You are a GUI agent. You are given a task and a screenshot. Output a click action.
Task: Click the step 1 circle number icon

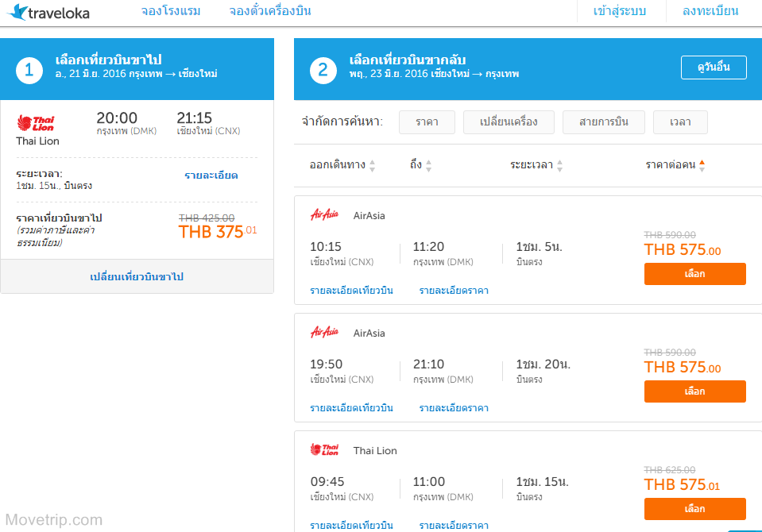click(x=29, y=71)
